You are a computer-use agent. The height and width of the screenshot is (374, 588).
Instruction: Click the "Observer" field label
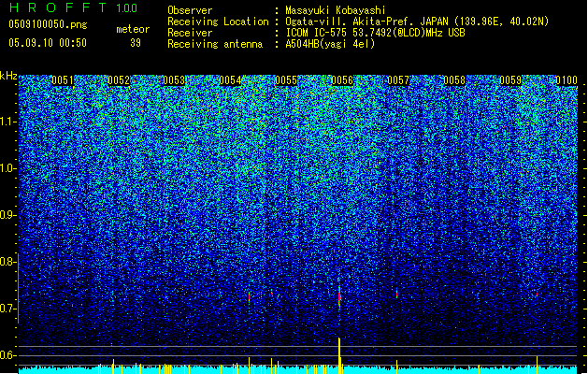point(190,10)
